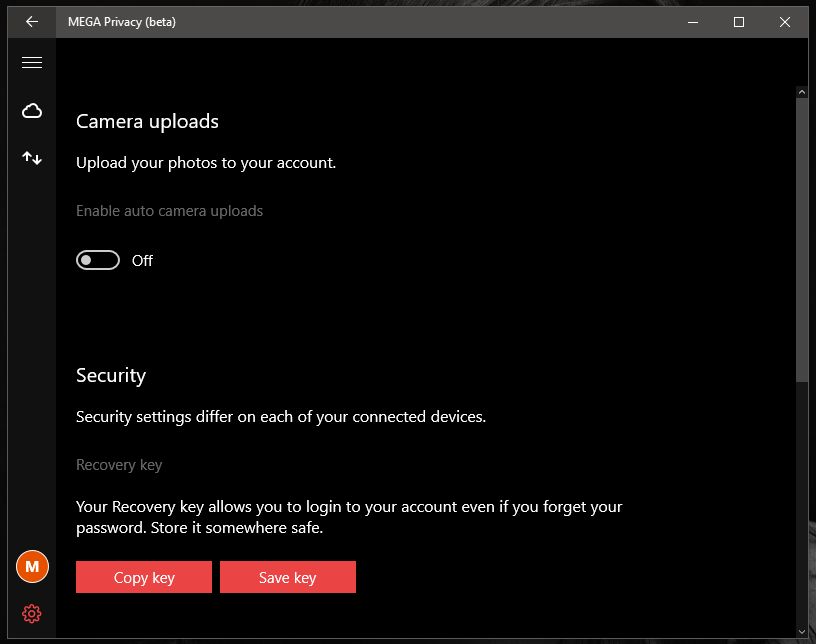
Task: Copy the Recovery key
Action: point(144,577)
